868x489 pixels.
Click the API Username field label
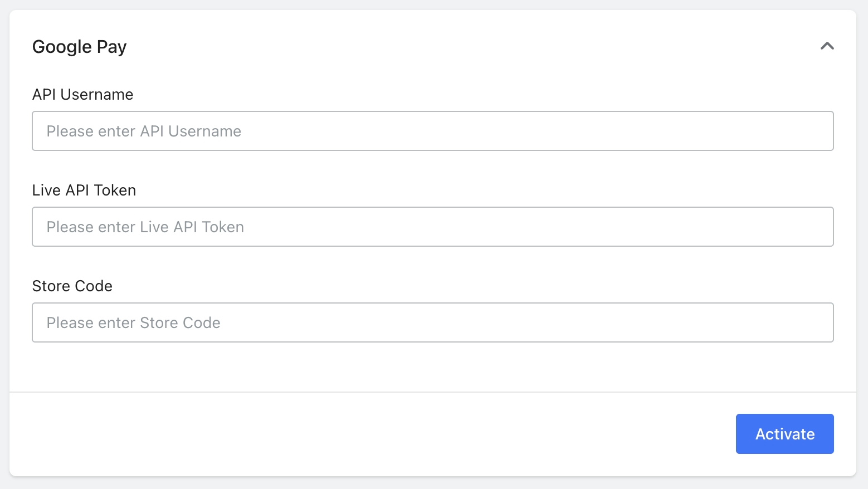[83, 95]
